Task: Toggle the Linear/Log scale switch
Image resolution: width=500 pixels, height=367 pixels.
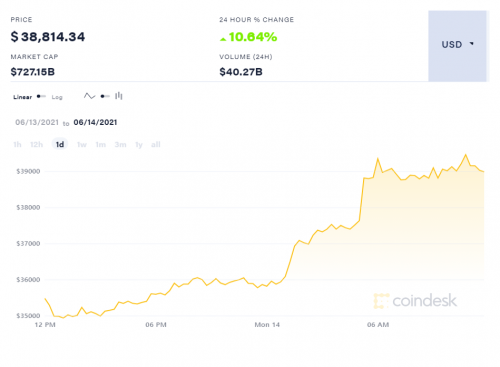Action: pos(41,97)
